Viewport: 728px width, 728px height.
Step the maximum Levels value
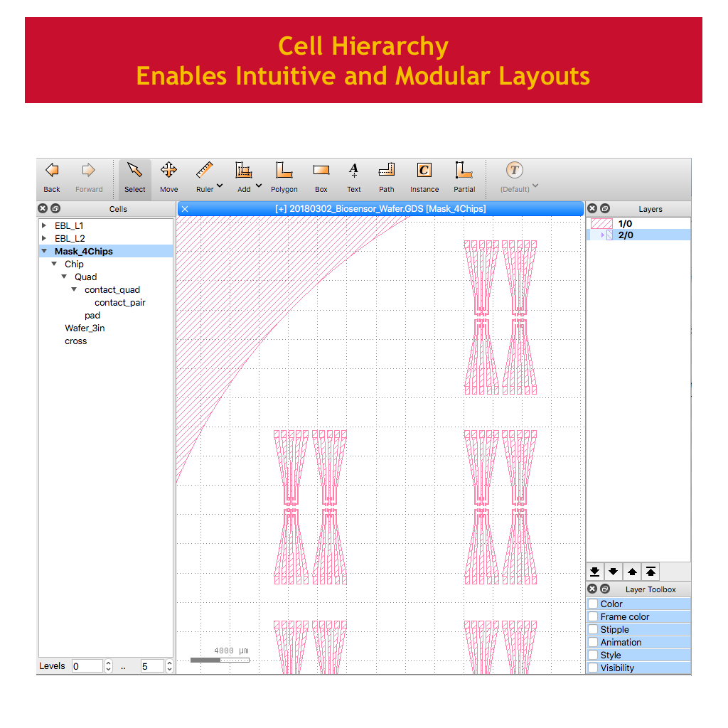169,665
